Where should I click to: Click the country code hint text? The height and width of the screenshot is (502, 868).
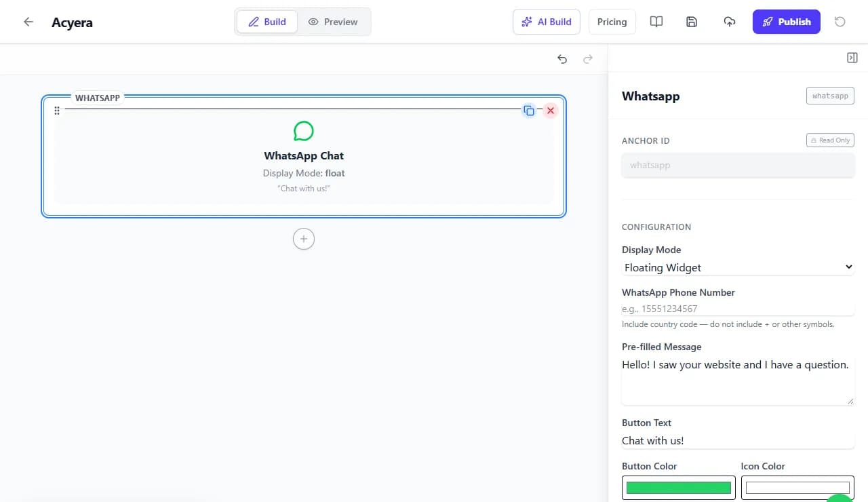pos(728,324)
